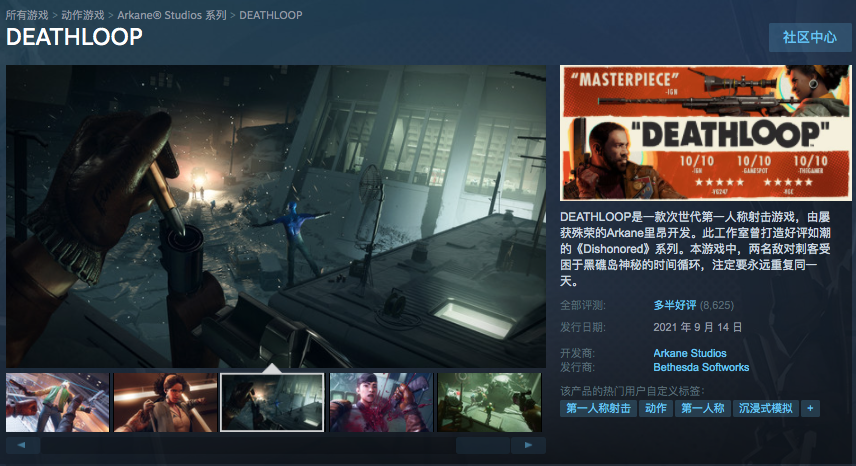Click the DEATHLOOP header banner image
Screen dimensions: 856x466
tap(705, 133)
